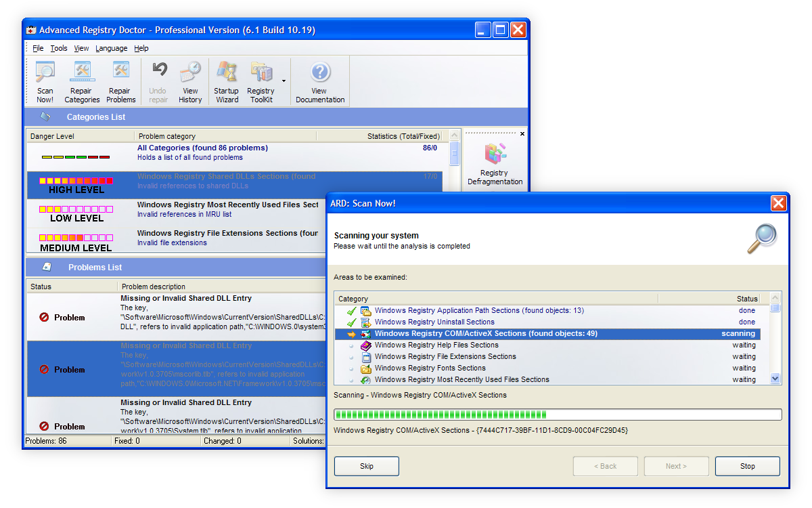Select Windows Registry Fonts Sections row

coord(548,368)
